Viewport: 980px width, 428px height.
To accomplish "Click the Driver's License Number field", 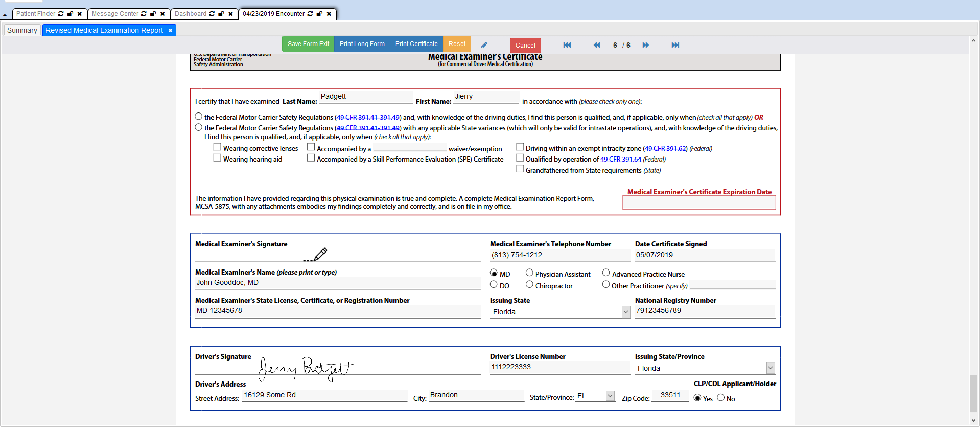I will 560,367.
